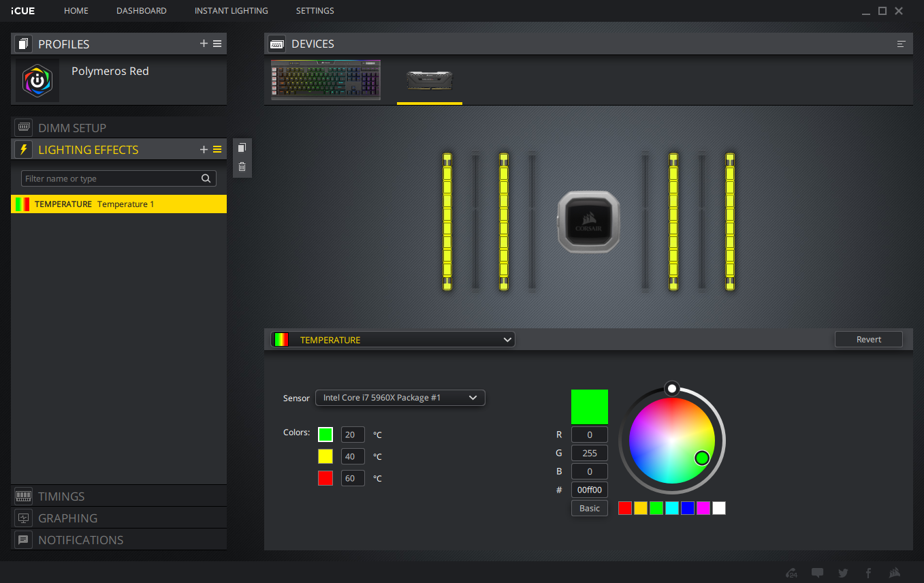Click the Twitter icon in footer

point(843,573)
